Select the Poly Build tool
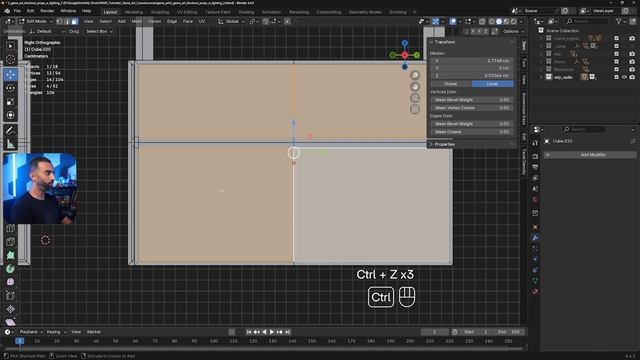Screen dimensions: 640x360 pos(11,255)
